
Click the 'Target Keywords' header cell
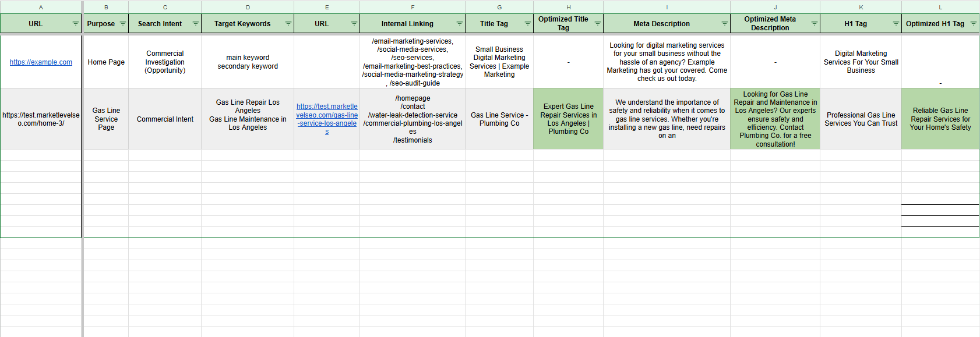248,24
